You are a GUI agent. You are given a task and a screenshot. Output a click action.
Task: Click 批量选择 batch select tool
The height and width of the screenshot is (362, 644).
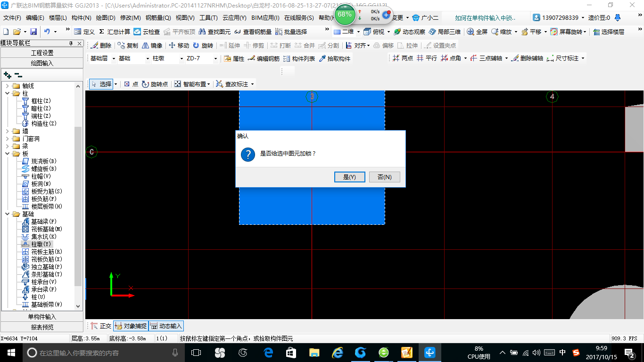tap(291, 32)
